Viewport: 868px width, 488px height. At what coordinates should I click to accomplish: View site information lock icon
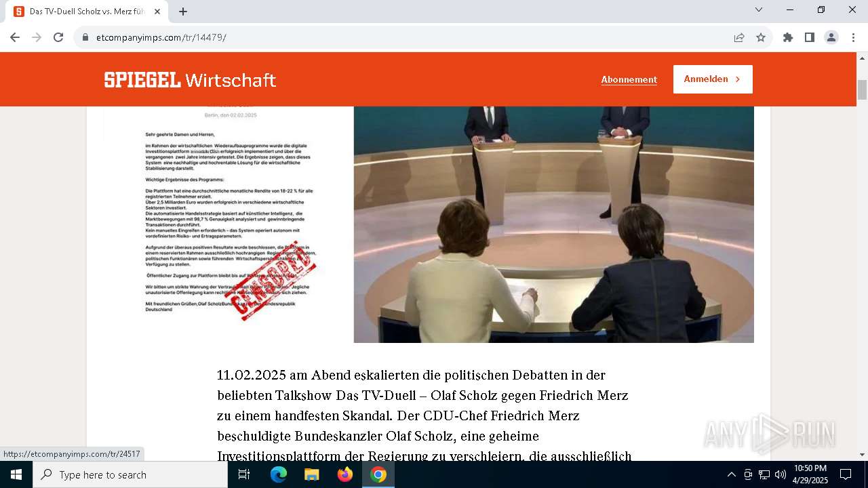click(x=85, y=37)
